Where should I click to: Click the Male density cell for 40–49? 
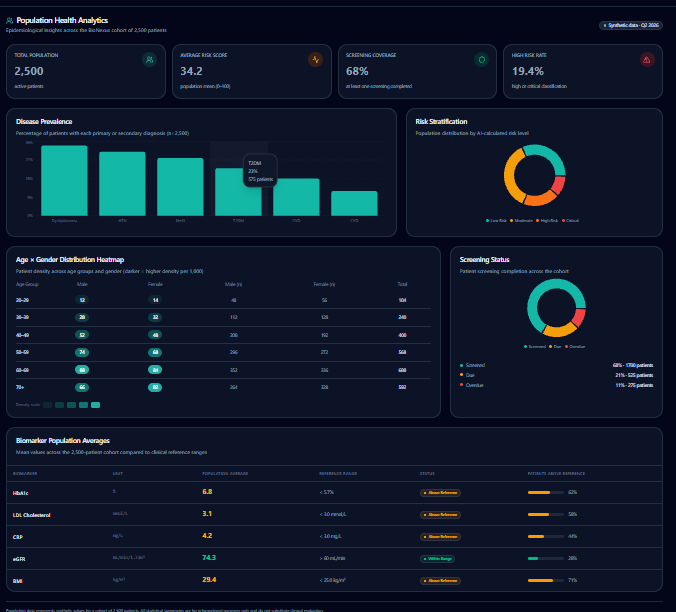(x=82, y=335)
